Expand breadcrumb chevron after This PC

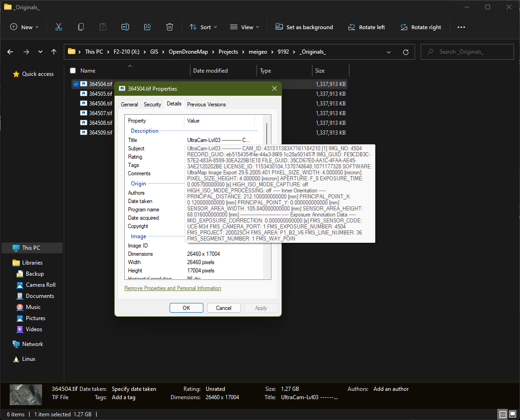(108, 52)
